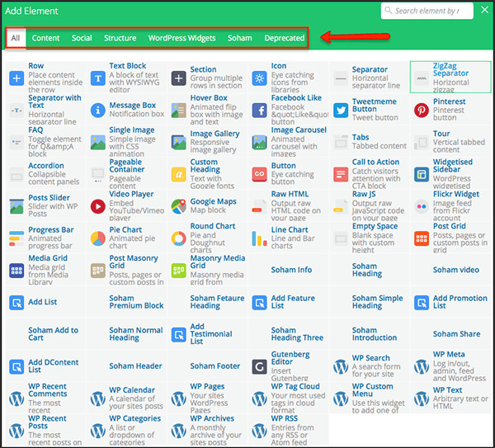Select the WP Calendar WordPress icon

pos(98,398)
